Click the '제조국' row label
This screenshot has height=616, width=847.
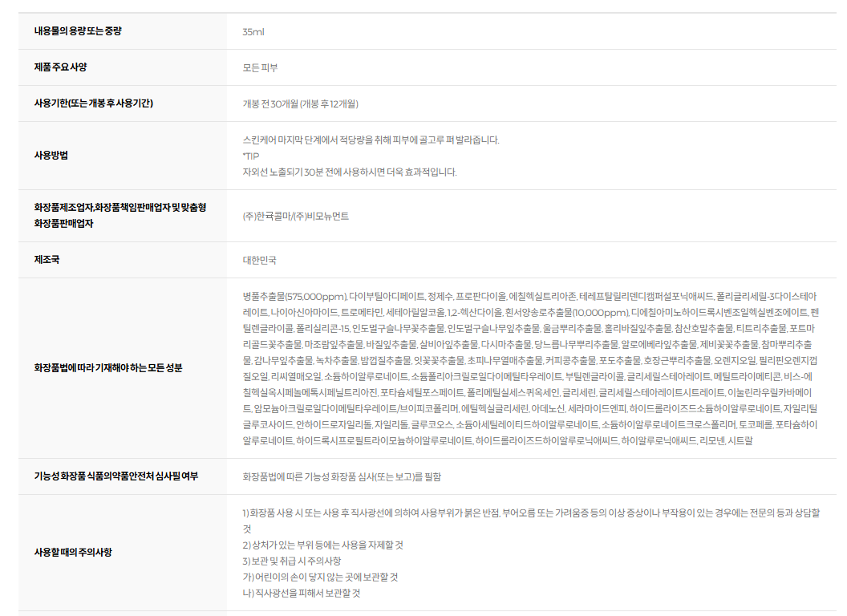pyautogui.click(x=46, y=260)
